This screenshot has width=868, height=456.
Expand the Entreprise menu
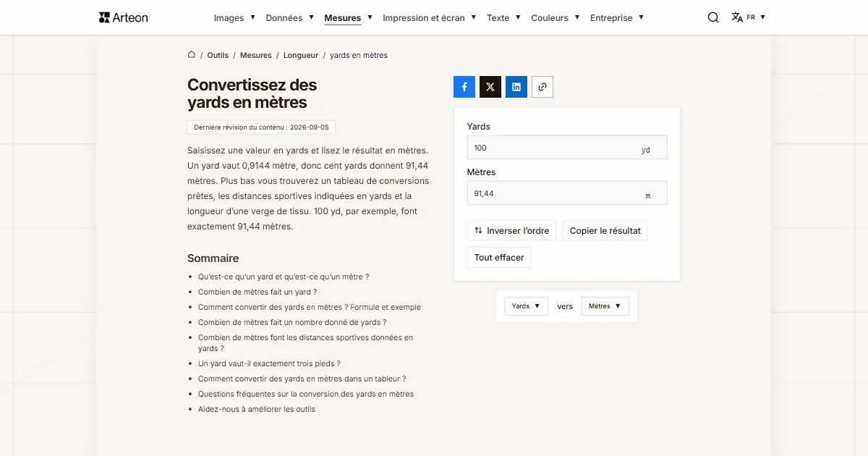[x=617, y=18]
